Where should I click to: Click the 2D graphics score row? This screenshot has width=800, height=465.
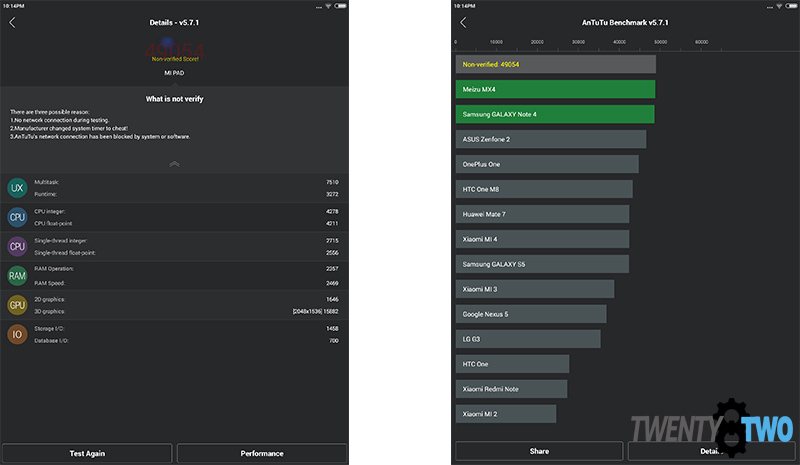186,300
